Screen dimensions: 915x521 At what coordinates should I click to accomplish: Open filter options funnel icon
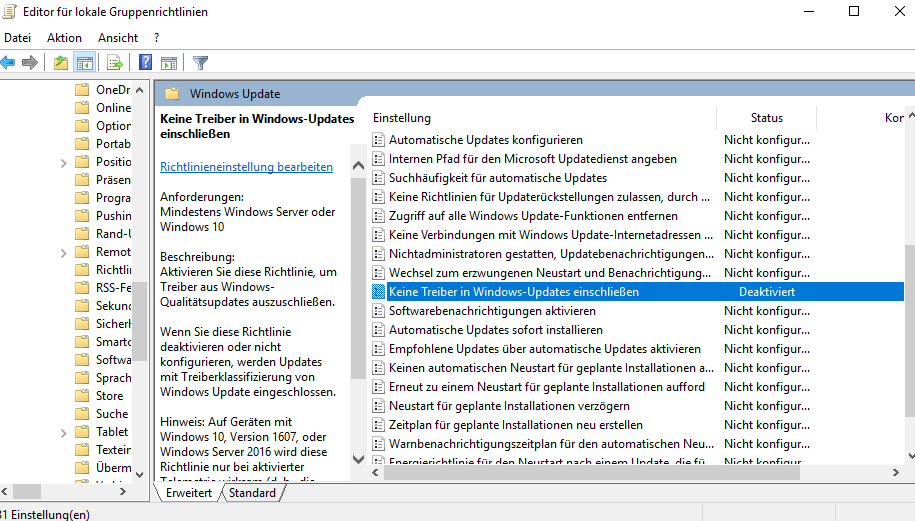point(200,62)
